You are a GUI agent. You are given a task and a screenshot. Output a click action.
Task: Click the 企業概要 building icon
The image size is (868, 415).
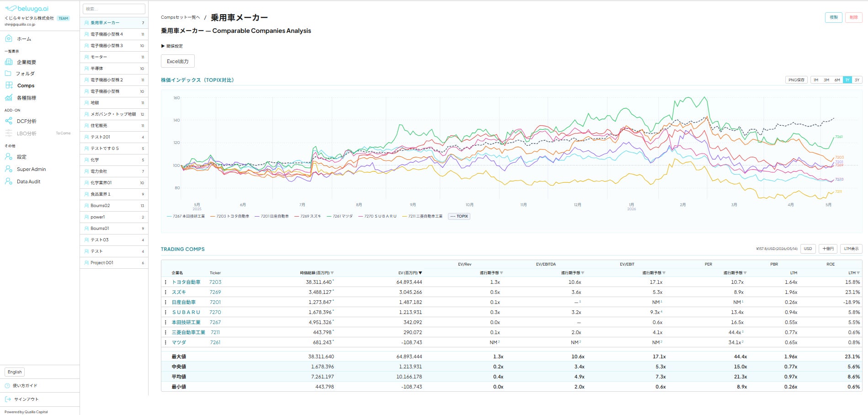(9, 62)
